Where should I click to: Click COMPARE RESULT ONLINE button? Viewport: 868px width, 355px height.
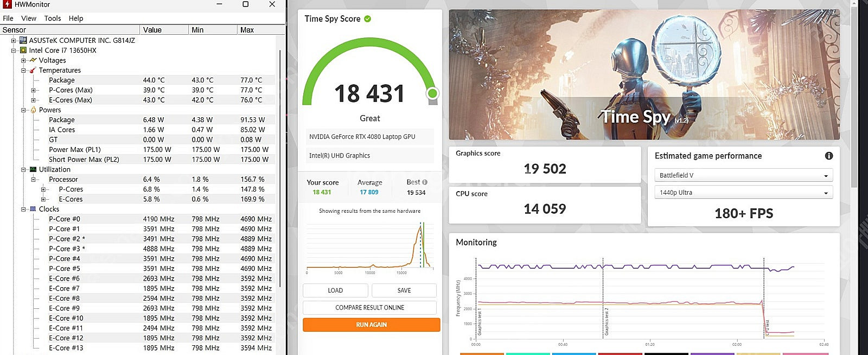pos(369,308)
